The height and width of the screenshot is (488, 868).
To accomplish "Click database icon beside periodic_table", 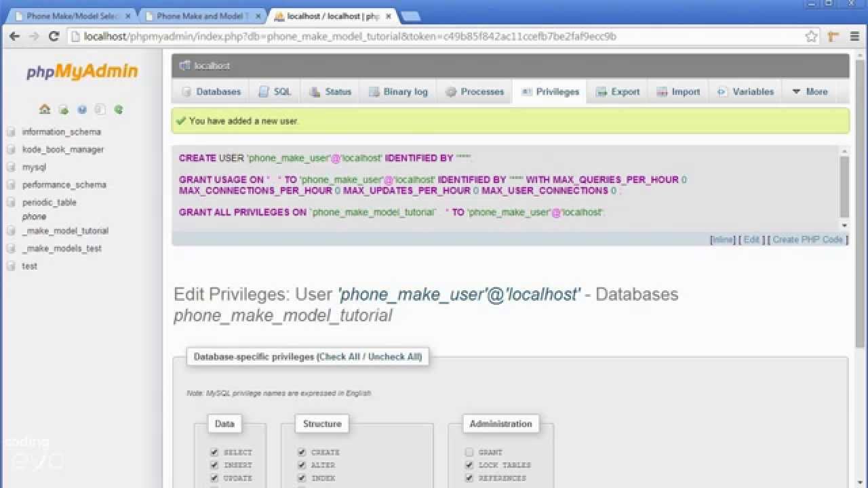I will (11, 203).
